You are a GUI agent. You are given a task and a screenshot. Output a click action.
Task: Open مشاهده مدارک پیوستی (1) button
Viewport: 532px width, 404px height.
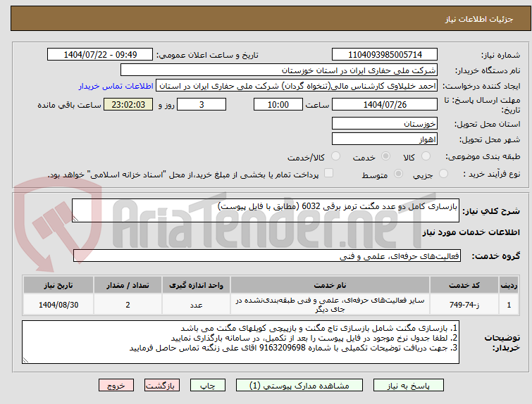click(299, 386)
